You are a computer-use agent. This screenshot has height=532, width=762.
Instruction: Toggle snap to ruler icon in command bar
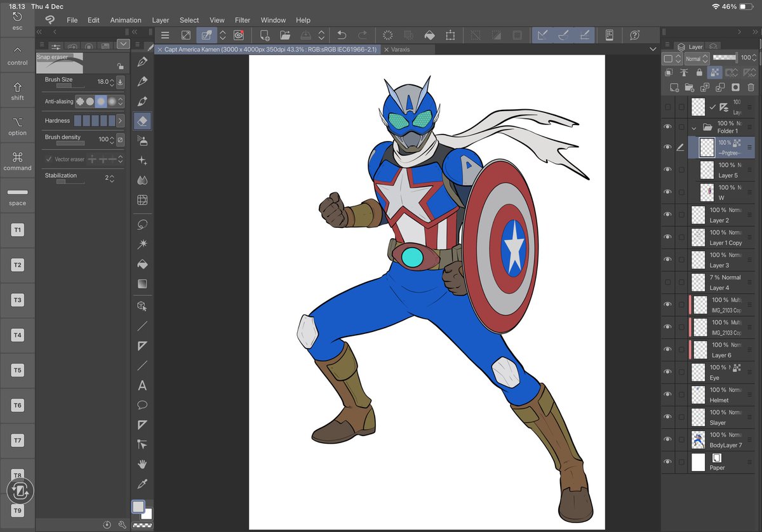point(542,36)
